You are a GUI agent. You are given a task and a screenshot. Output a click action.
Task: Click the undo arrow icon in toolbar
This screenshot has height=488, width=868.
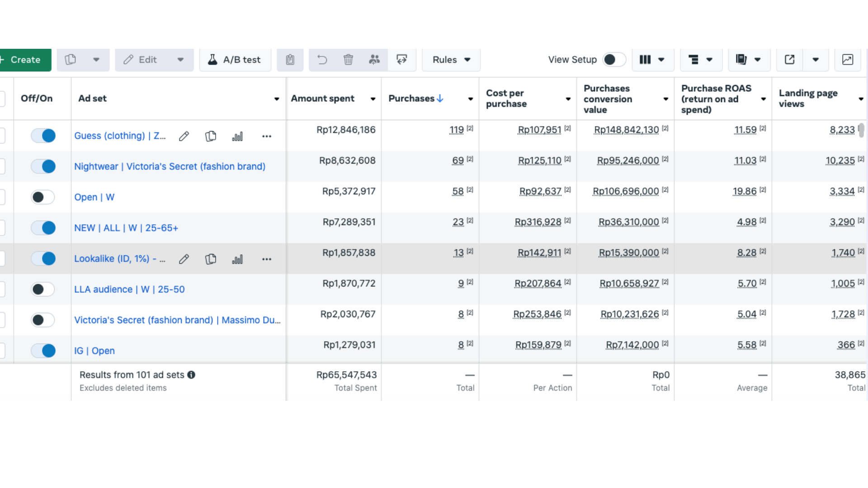click(x=322, y=60)
